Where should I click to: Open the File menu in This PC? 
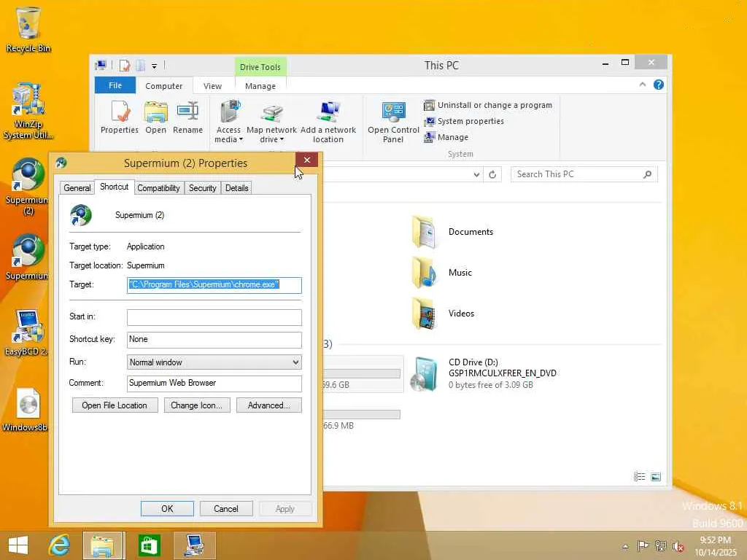pyautogui.click(x=115, y=86)
